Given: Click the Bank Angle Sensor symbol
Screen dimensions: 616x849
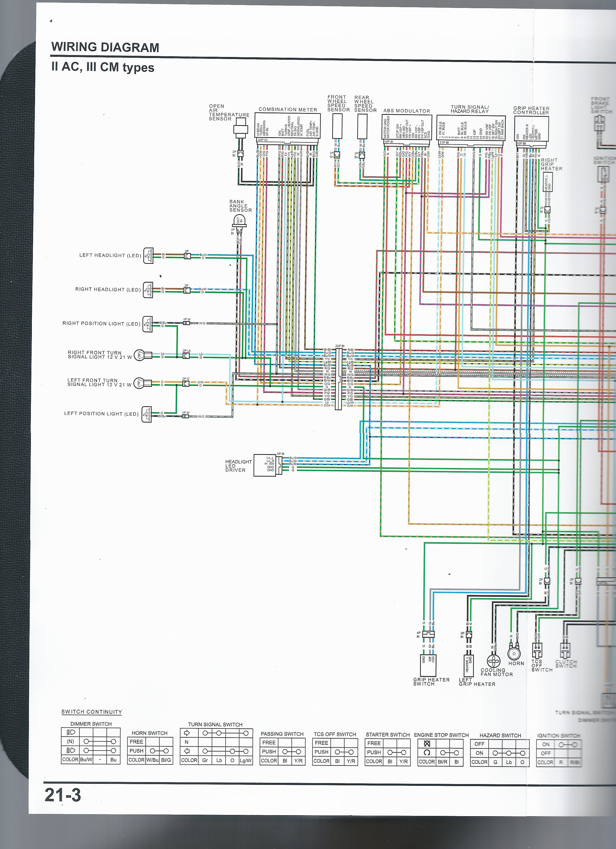Looking at the screenshot, I should coord(239,221).
